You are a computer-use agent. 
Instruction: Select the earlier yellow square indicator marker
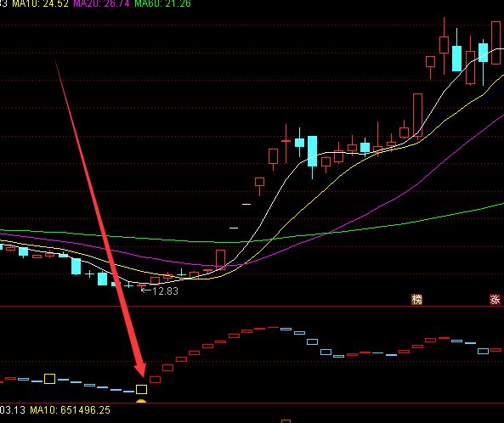(x=49, y=379)
